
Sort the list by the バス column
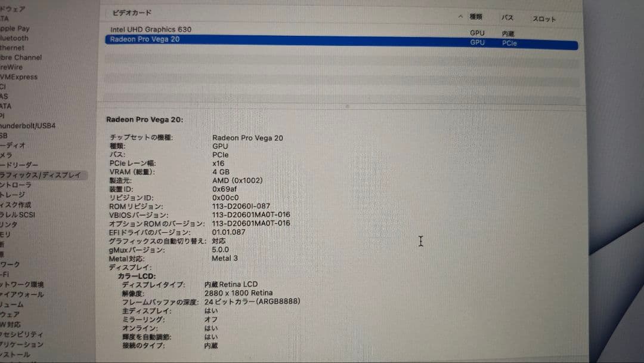[507, 18]
